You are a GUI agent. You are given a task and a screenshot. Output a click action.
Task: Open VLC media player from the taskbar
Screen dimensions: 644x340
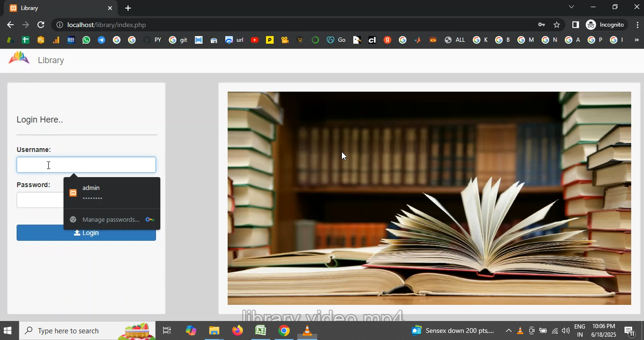[307, 331]
